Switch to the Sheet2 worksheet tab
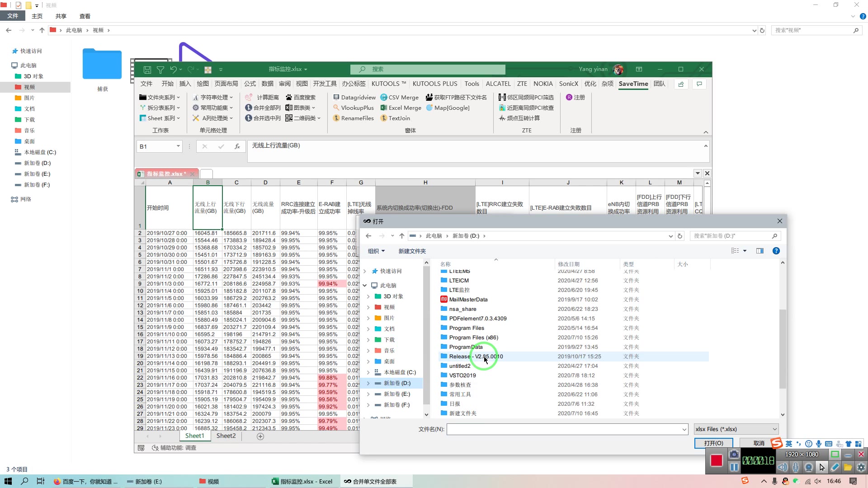This screenshot has height=488, width=868. click(226, 436)
